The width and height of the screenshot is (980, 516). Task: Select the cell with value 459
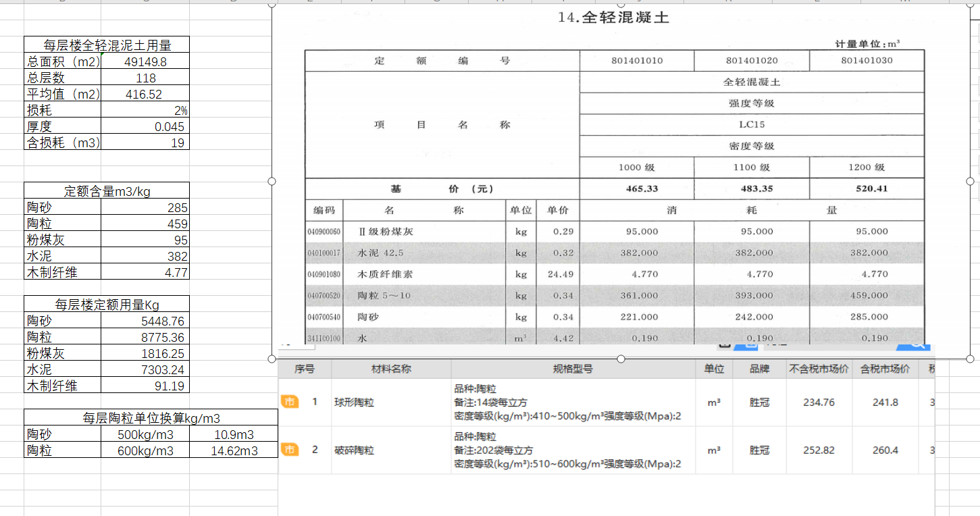click(145, 224)
